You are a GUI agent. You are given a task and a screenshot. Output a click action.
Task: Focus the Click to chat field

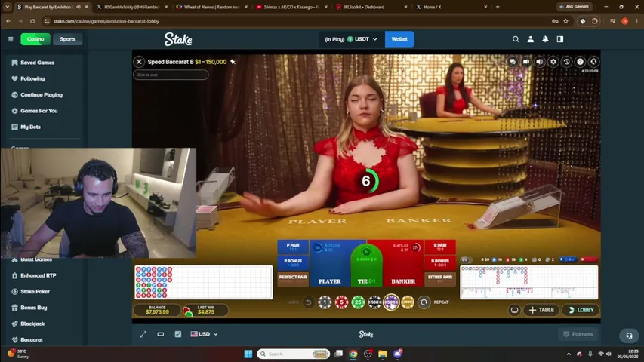pyautogui.click(x=171, y=75)
